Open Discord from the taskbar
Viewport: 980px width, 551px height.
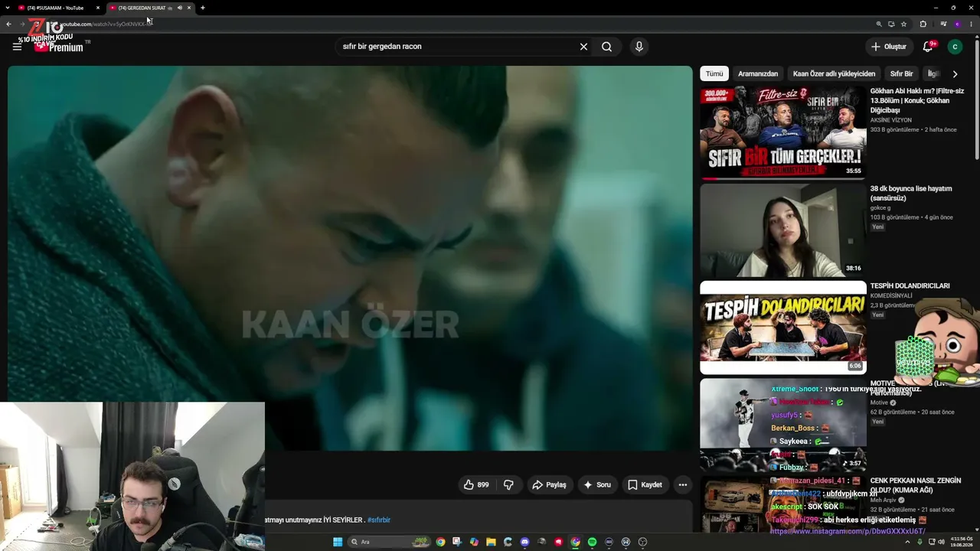(x=524, y=542)
